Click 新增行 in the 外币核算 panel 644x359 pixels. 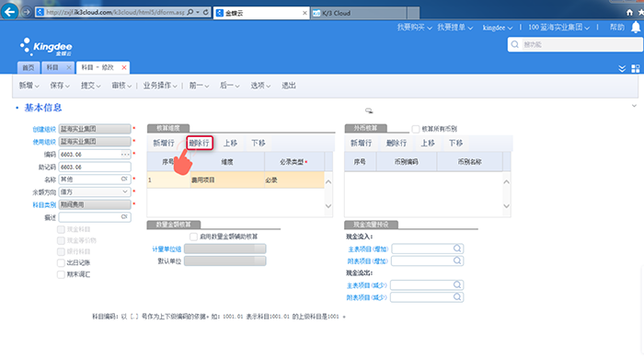coord(361,143)
